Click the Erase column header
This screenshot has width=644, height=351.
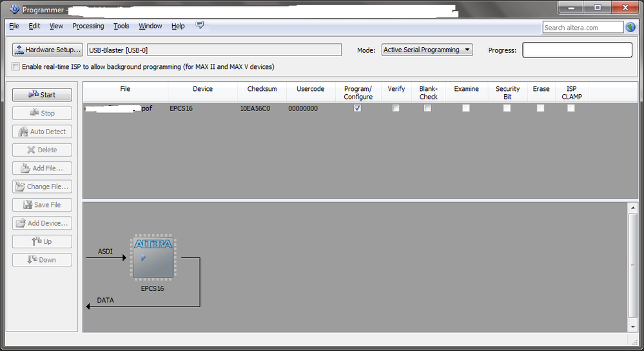click(541, 92)
